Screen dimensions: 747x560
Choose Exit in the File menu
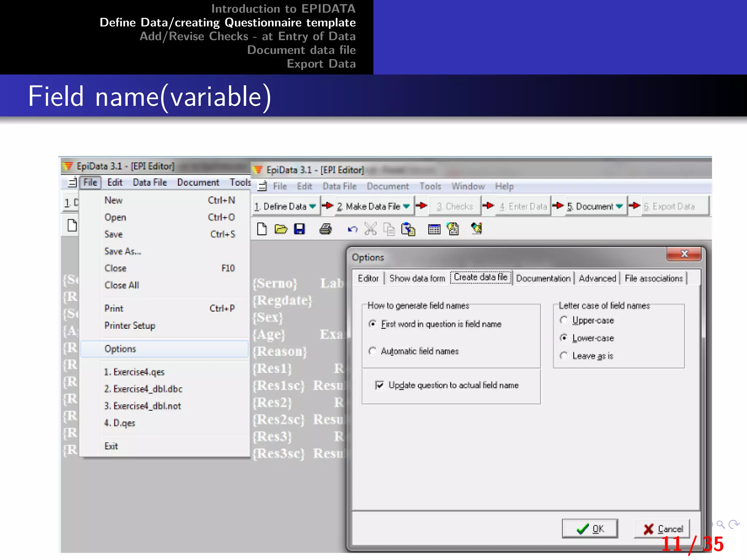164,446
